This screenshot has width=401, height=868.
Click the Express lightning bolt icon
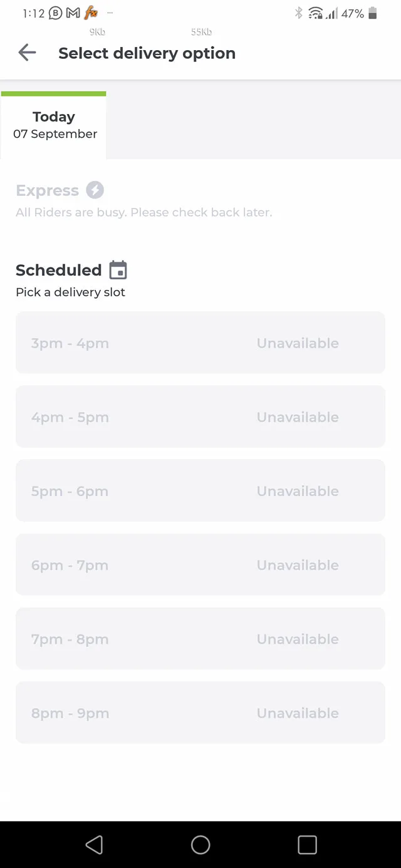(x=95, y=190)
